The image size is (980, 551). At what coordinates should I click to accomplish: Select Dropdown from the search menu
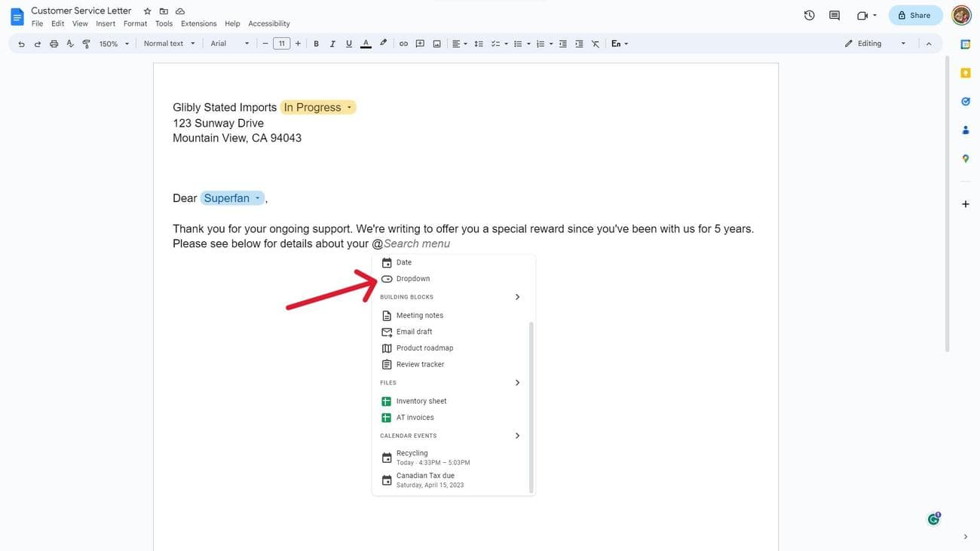[x=413, y=279]
